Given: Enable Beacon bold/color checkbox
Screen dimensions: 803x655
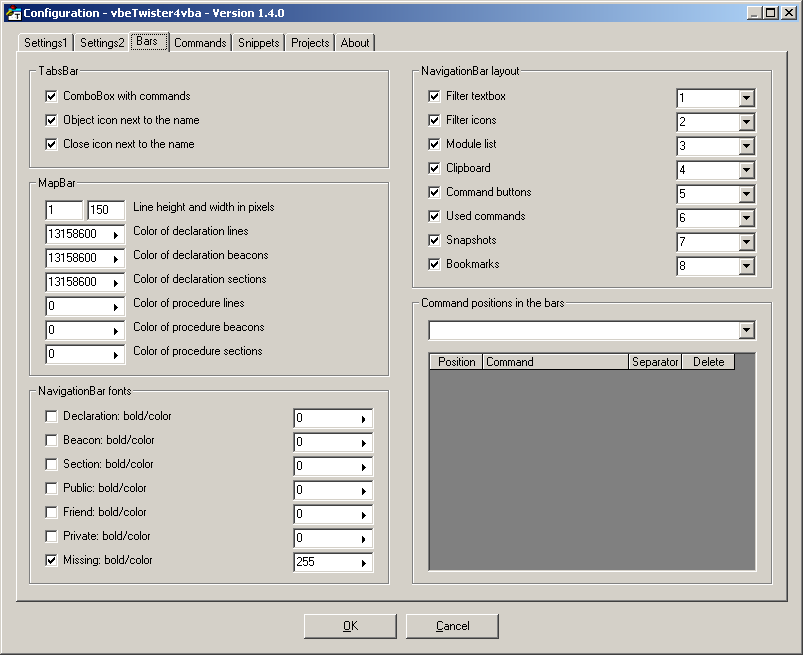Looking at the screenshot, I should click(51, 440).
